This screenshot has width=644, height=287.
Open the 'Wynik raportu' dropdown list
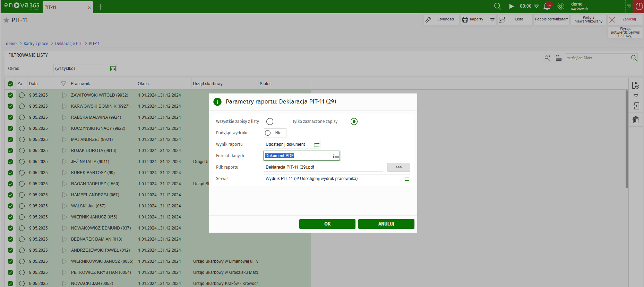point(316,145)
